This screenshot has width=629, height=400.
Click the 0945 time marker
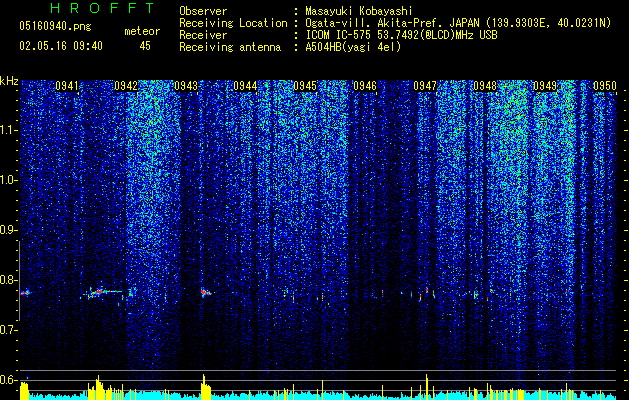(x=305, y=85)
